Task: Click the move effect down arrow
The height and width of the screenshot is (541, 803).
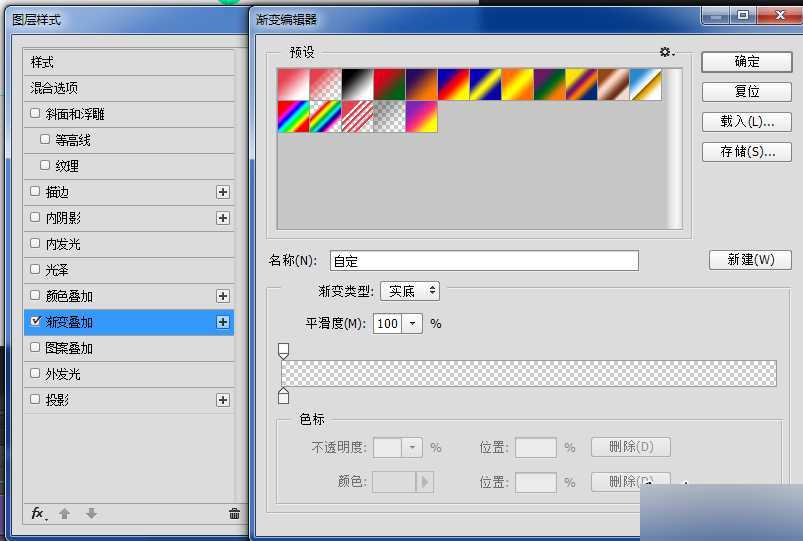Action: tap(91, 513)
